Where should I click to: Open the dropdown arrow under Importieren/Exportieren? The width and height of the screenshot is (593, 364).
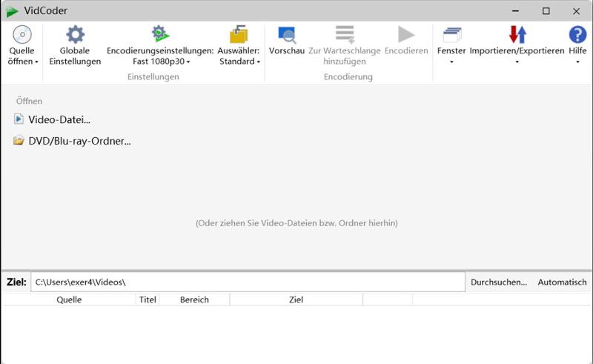[x=517, y=62]
